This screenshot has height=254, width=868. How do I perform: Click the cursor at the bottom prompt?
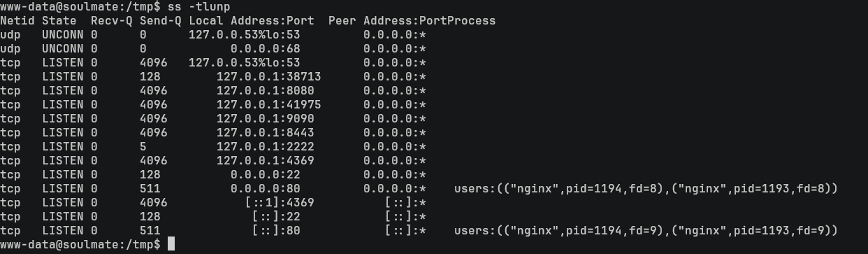(x=171, y=244)
